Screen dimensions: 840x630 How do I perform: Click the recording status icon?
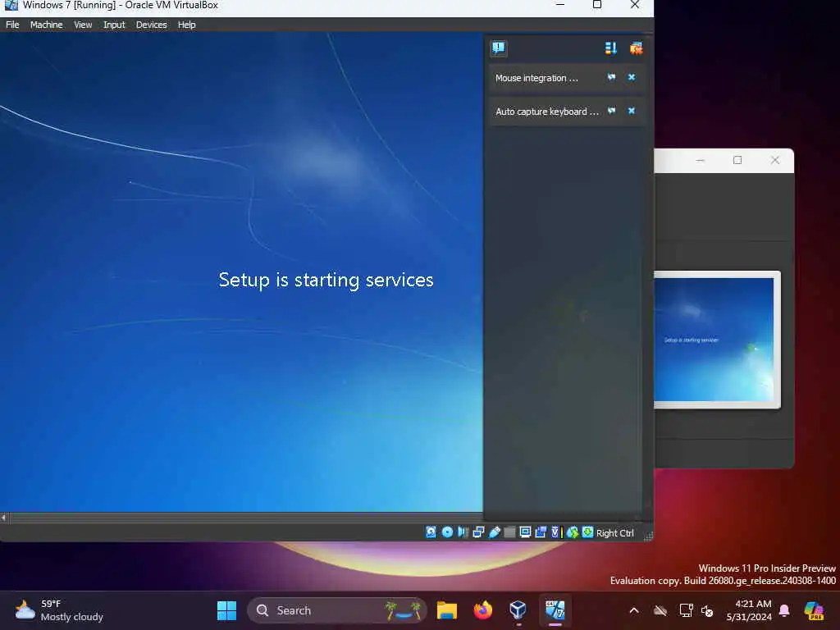[x=541, y=532]
